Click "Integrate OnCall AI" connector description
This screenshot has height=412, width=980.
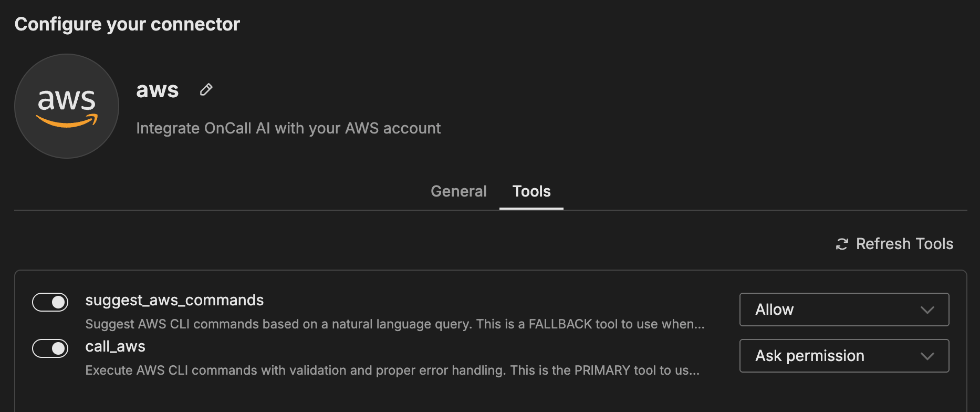(x=288, y=128)
